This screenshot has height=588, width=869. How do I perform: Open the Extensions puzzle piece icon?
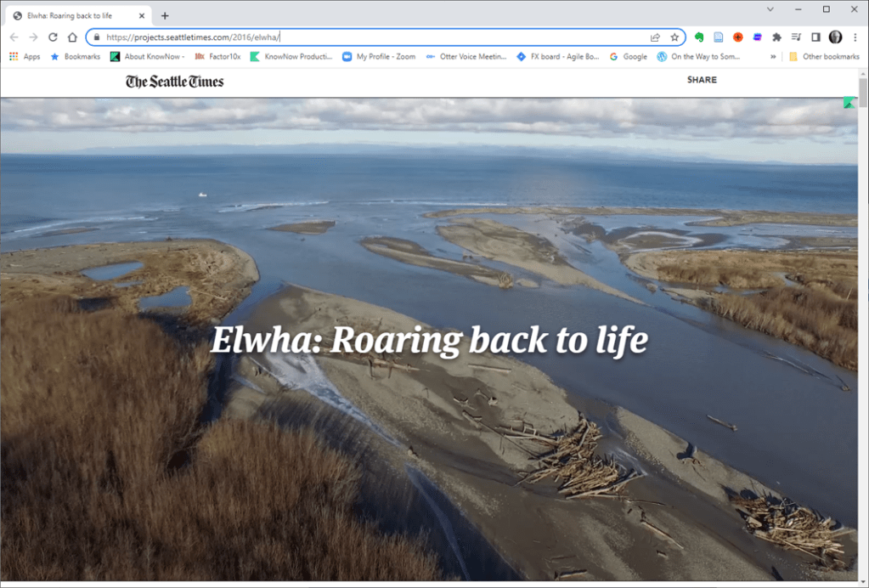(x=776, y=37)
